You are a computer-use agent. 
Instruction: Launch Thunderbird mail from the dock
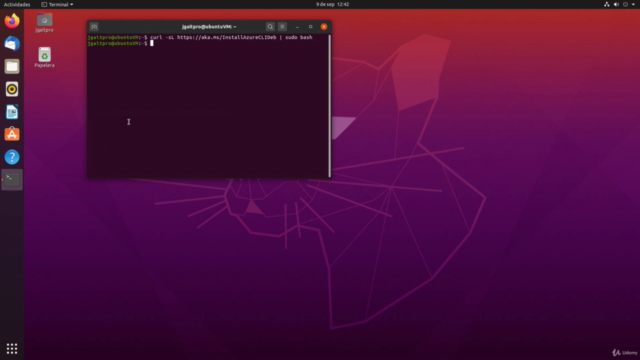tap(12, 43)
